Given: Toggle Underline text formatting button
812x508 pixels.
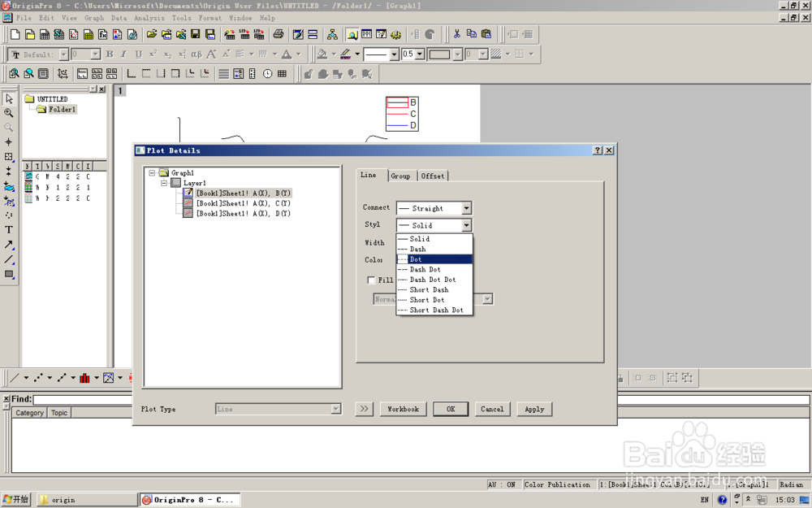Looking at the screenshot, I should pos(138,54).
